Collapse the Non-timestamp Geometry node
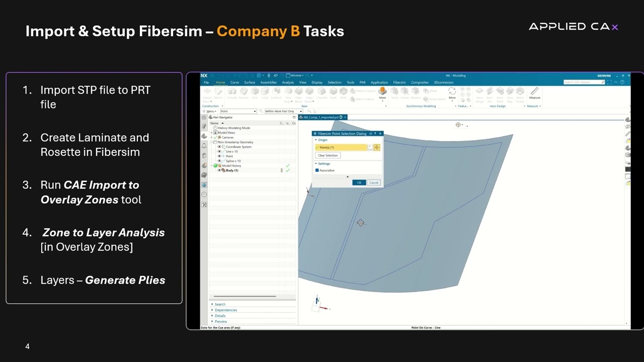The image size is (644, 362). 211,142
